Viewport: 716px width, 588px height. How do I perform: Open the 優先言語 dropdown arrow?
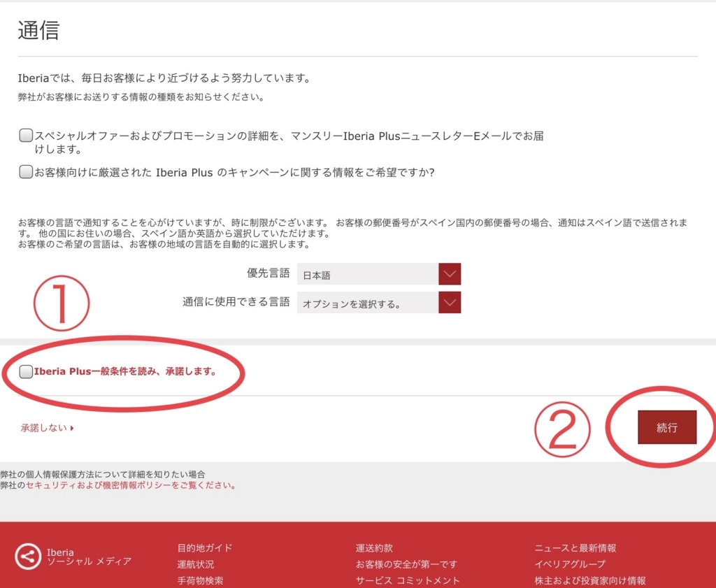click(x=451, y=274)
